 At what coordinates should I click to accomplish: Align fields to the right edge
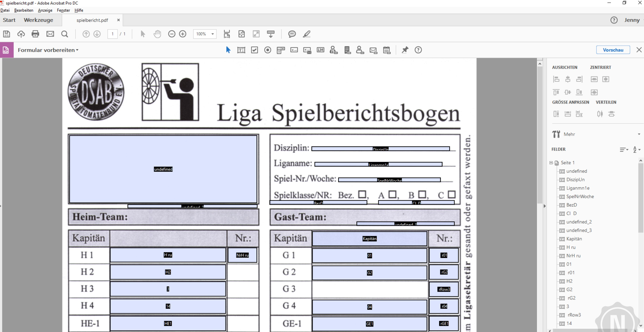pyautogui.click(x=579, y=79)
